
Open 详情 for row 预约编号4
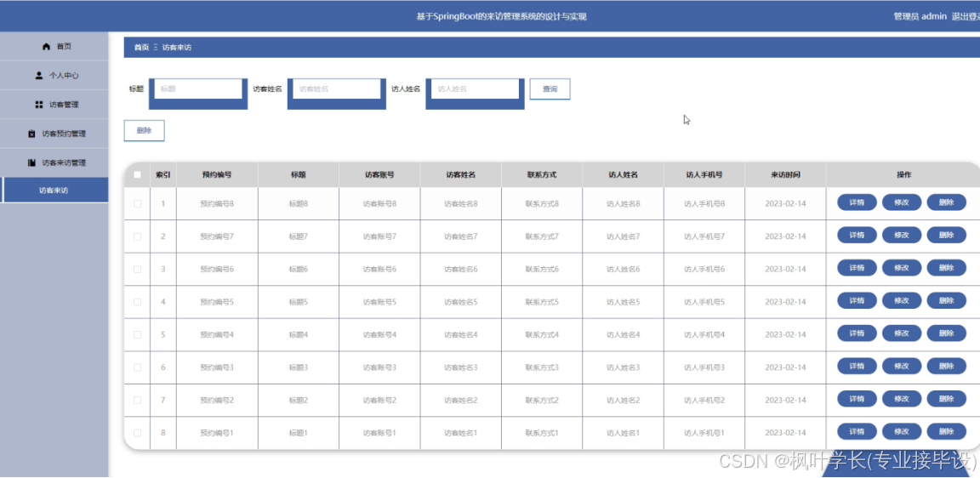[x=857, y=333]
